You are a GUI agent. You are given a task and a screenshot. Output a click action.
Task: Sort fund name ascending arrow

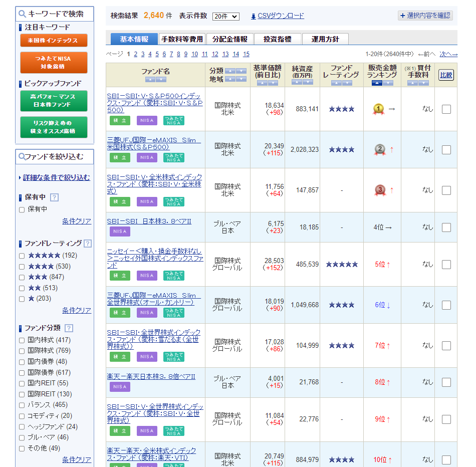pos(150,80)
